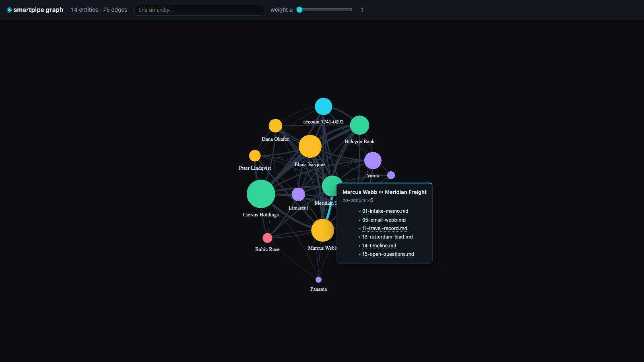The height and width of the screenshot is (362, 644).
Task: Click the smartpipe graph logo icon
Action: point(9,10)
